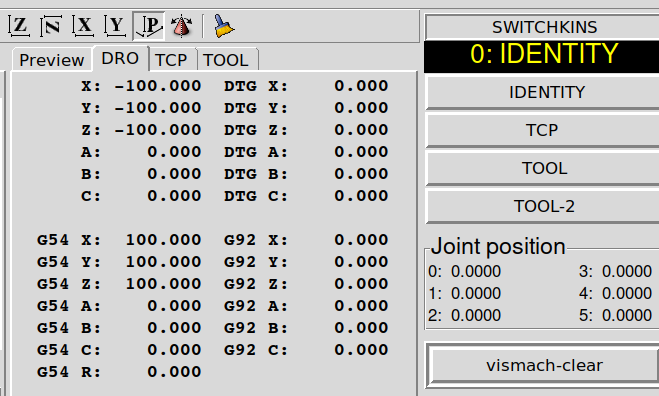The image size is (659, 396).
Task: Open the Preview tab
Action: 51,60
